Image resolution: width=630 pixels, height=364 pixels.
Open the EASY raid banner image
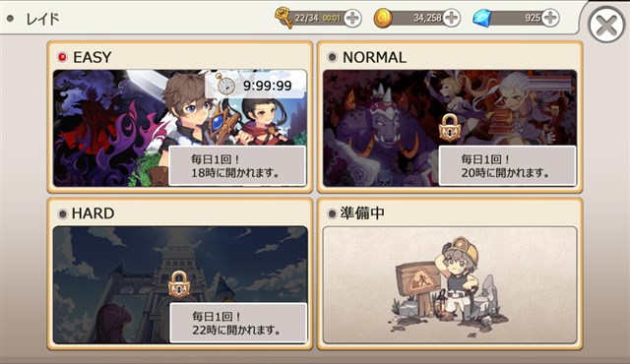tap(180, 128)
